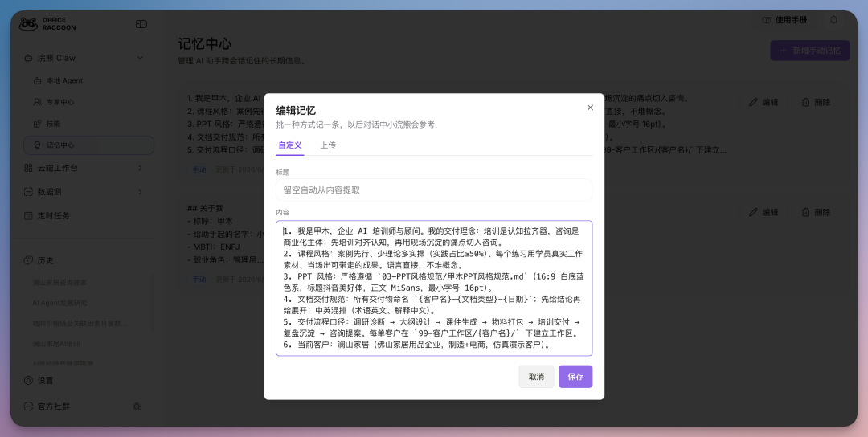
Task: Switch to the 自定义 tab
Action: point(290,145)
